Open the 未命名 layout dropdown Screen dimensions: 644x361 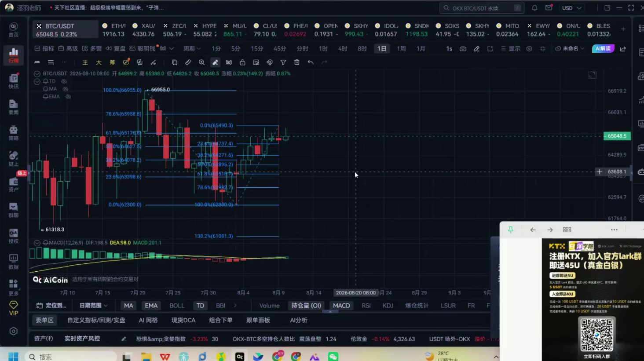click(x=570, y=49)
